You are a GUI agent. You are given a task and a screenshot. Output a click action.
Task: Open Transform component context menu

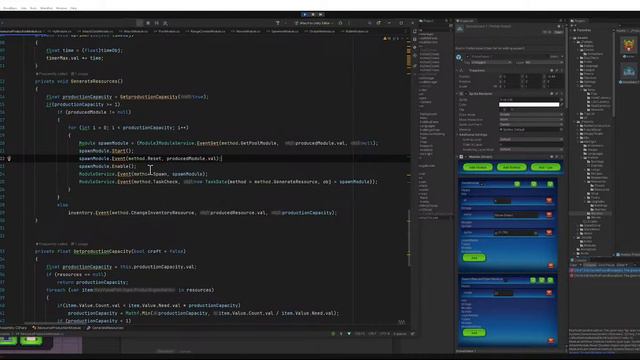pos(562,71)
